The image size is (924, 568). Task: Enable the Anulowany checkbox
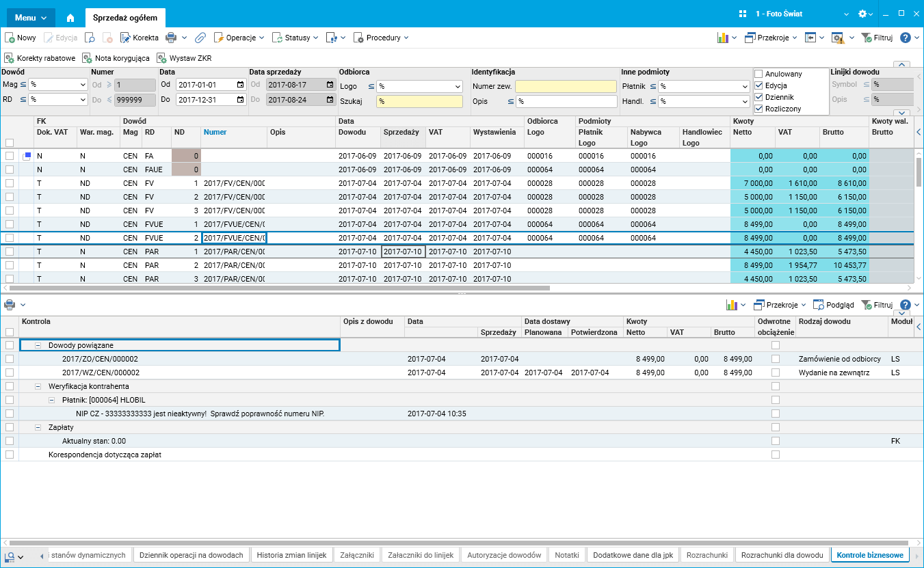[x=758, y=74]
